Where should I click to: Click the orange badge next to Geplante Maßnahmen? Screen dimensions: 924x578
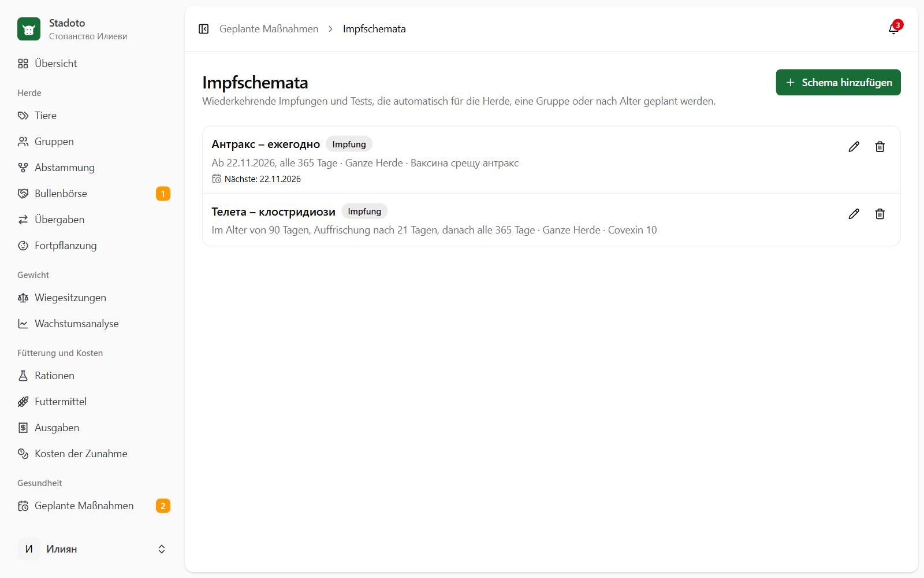coord(163,506)
